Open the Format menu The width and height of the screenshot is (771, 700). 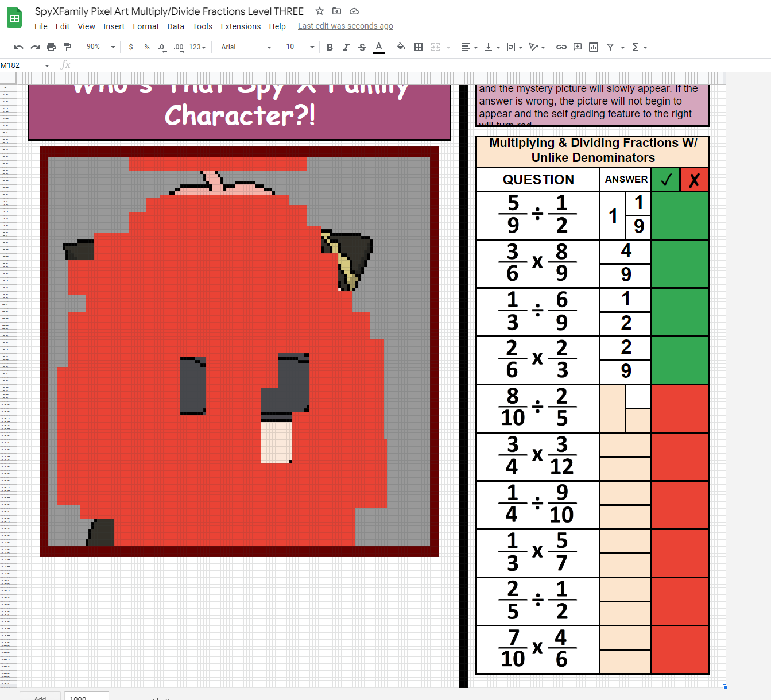pyautogui.click(x=146, y=26)
